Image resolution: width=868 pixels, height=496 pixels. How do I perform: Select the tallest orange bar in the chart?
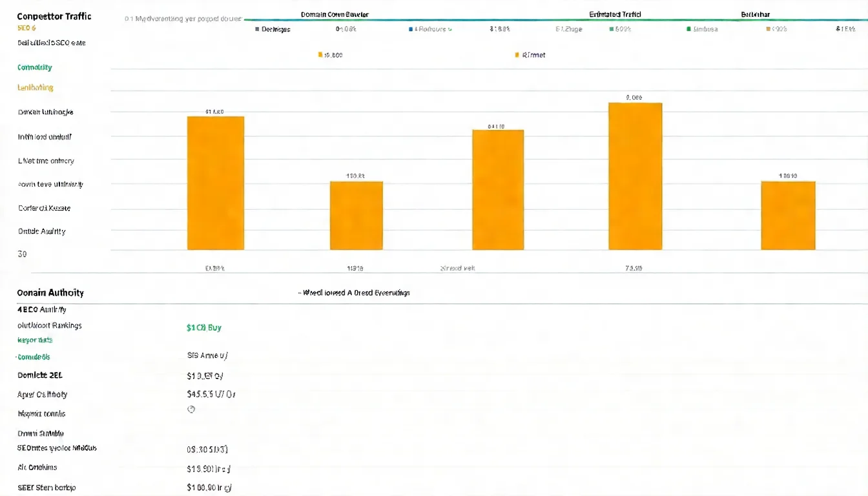pos(635,176)
